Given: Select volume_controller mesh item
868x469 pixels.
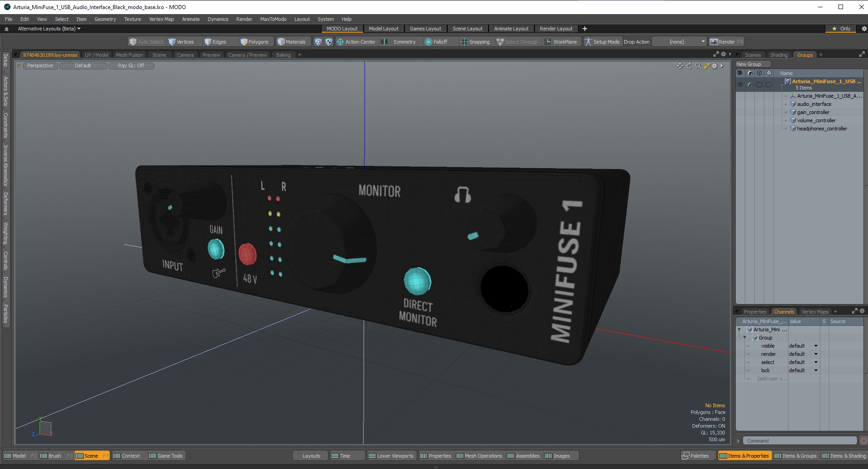Looking at the screenshot, I should point(816,120).
